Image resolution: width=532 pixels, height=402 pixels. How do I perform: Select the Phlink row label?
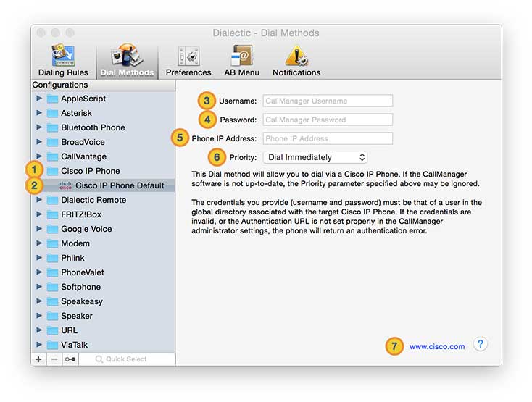pyautogui.click(x=72, y=258)
